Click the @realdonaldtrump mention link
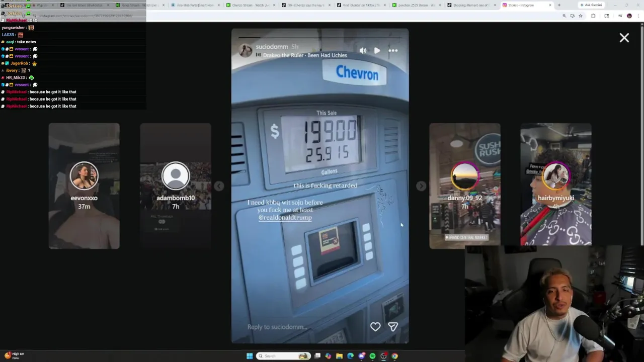This screenshot has height=362, width=644. pyautogui.click(x=285, y=218)
